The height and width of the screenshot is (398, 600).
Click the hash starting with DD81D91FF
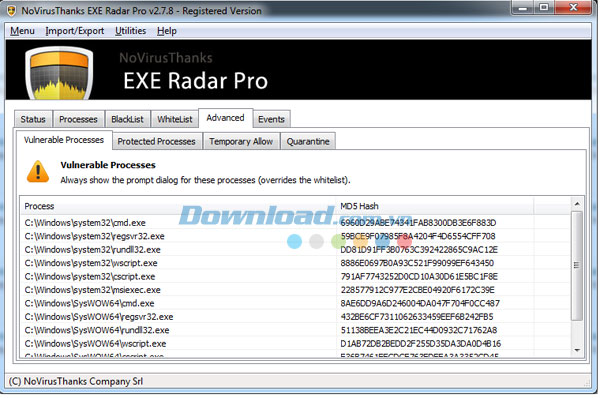(x=419, y=250)
